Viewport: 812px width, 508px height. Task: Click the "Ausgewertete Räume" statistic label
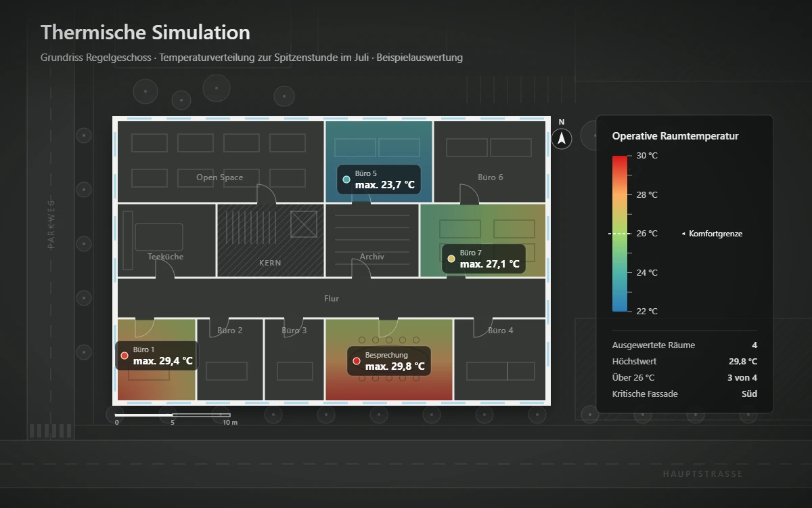pyautogui.click(x=654, y=345)
